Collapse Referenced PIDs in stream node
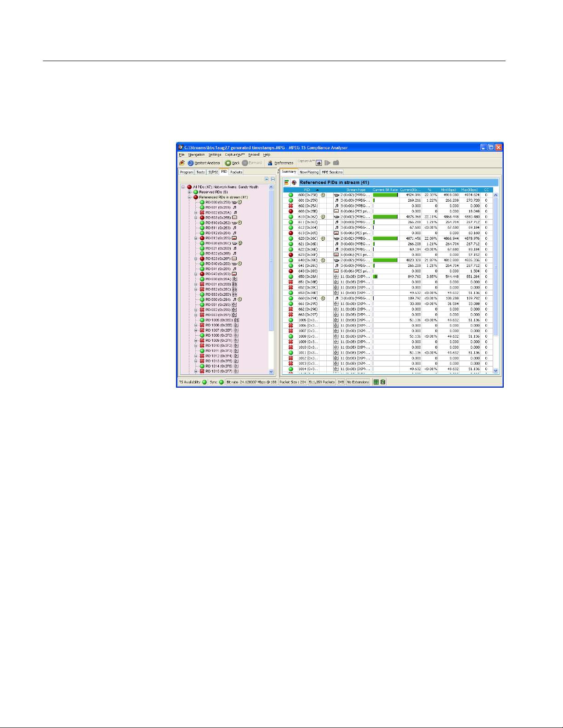This screenshot has height=728, width=563. click(189, 198)
